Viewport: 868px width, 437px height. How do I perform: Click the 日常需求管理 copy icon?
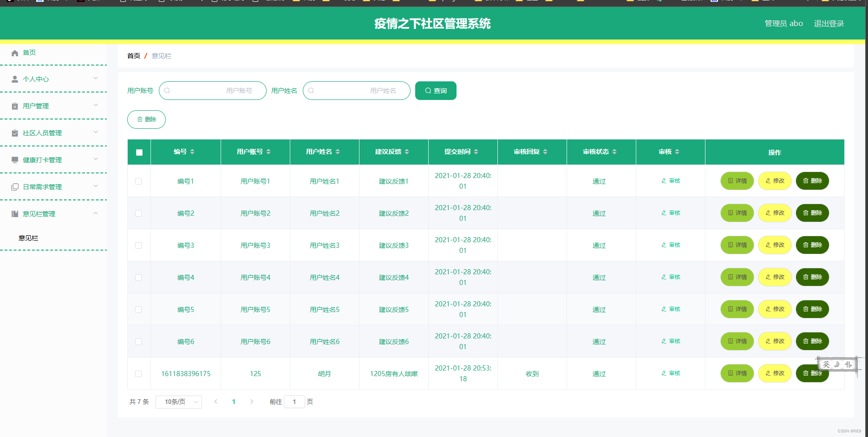coord(15,187)
